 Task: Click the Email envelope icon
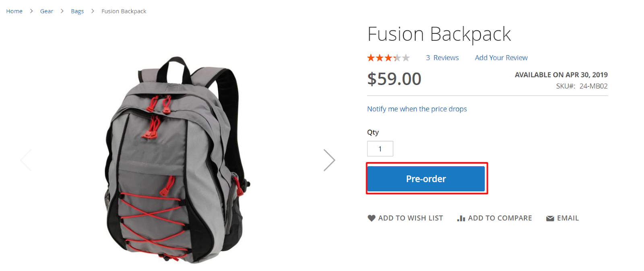point(550,218)
